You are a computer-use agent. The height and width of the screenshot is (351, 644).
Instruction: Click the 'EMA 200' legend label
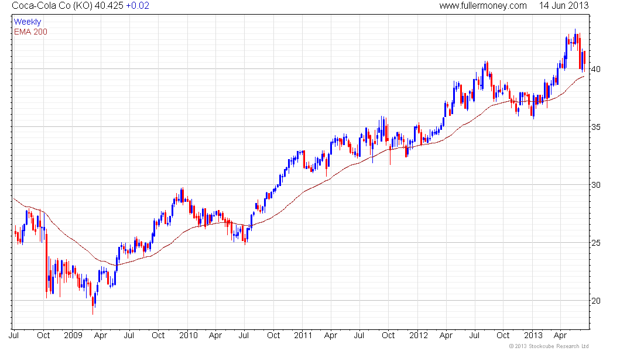coord(30,32)
